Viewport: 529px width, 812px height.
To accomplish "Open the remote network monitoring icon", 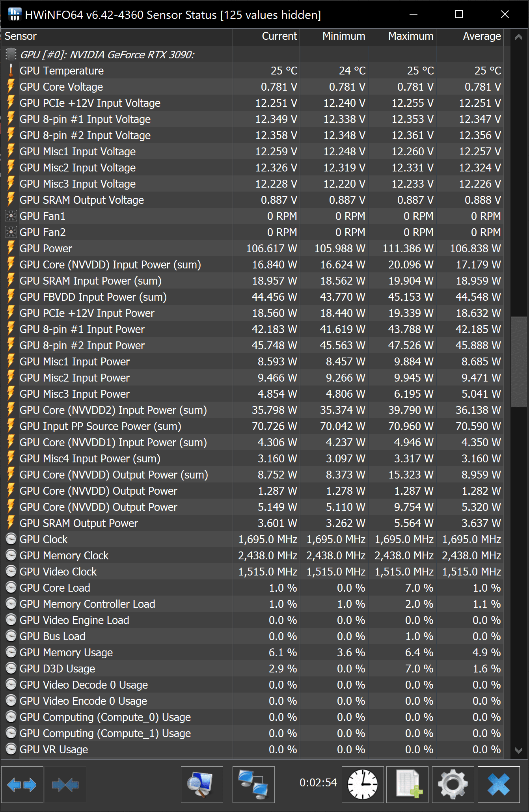I will coord(253,784).
